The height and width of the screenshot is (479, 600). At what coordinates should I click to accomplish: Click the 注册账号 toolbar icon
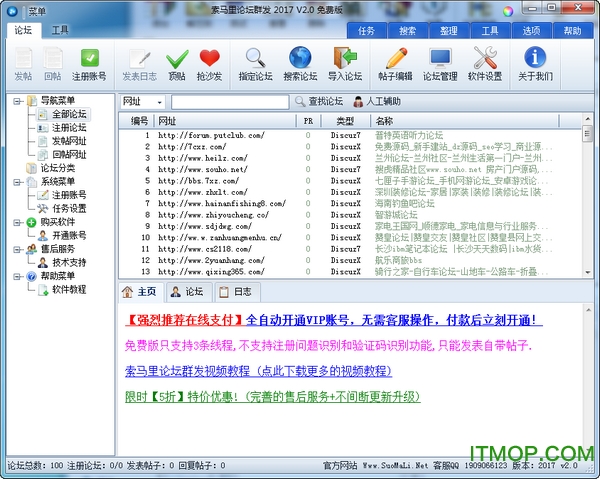point(89,64)
